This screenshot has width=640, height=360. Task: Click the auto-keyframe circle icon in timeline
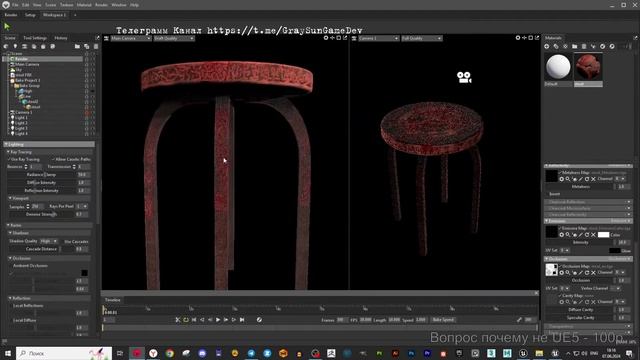259,320
